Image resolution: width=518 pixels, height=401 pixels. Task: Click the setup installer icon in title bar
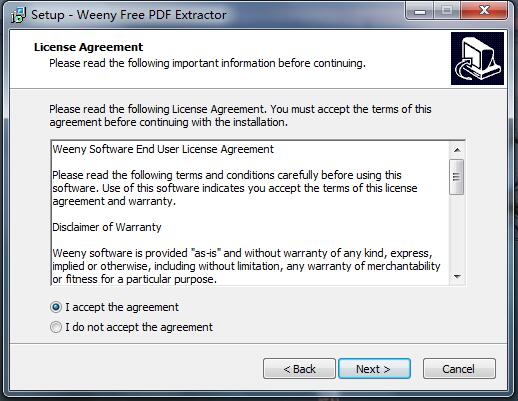[x=19, y=15]
